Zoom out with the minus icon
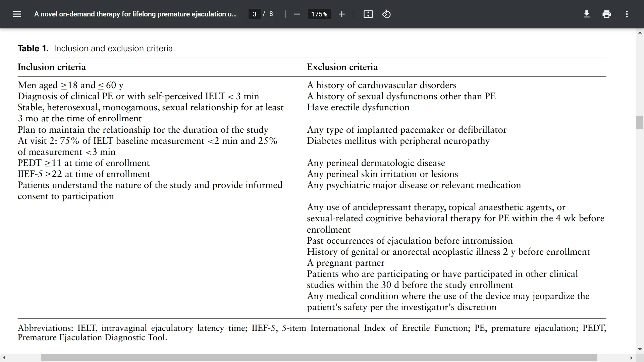This screenshot has height=362, width=644. [297, 14]
